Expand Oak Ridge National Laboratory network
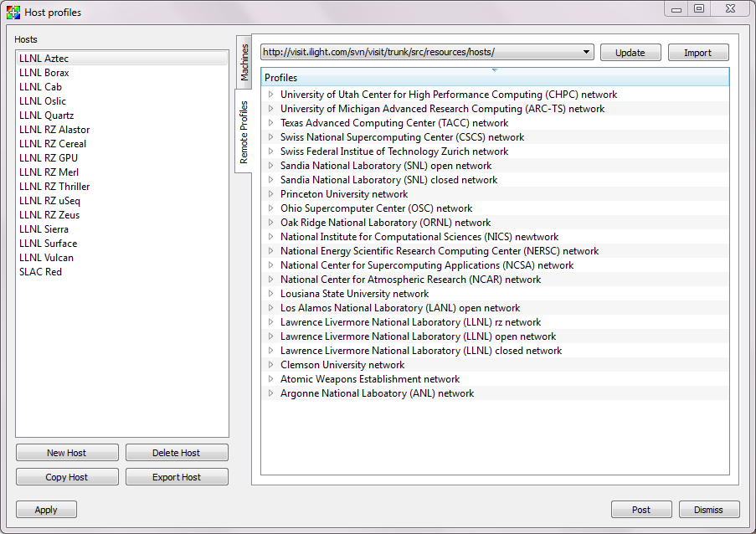 point(271,222)
